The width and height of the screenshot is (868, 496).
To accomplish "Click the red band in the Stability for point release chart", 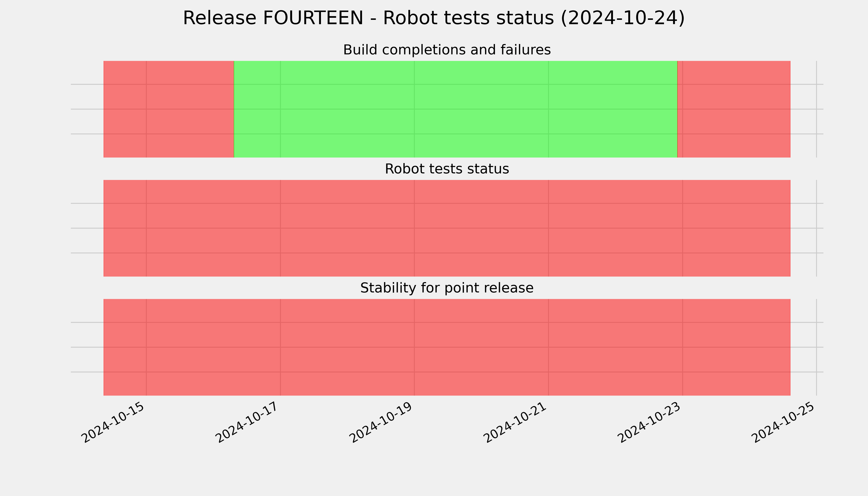I will click(447, 347).
